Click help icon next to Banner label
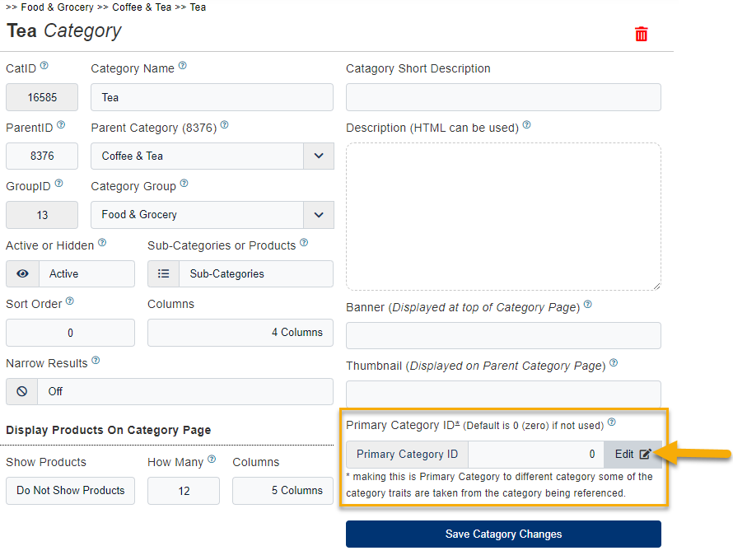The width and height of the screenshot is (733, 560). pos(587,305)
